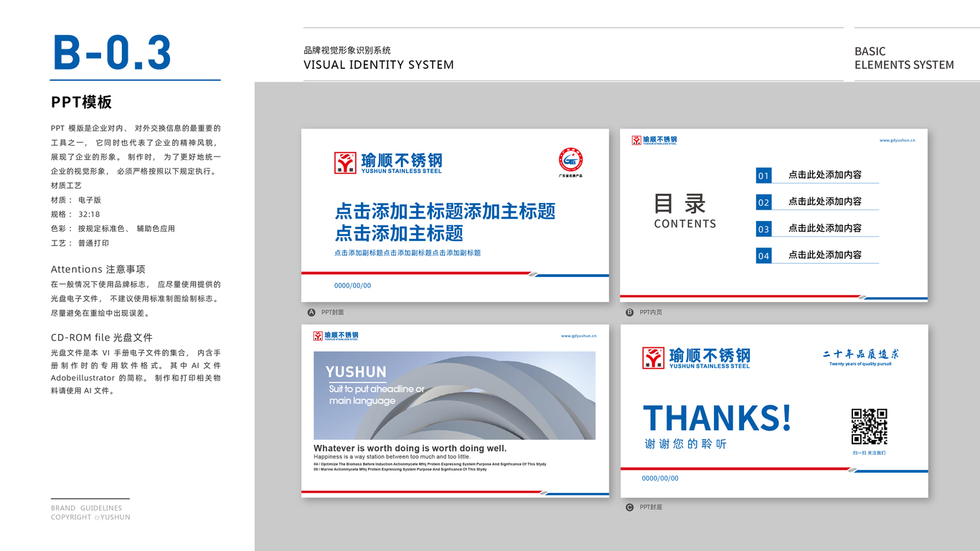The width and height of the screenshot is (980, 551).
Task: Click YUSHUN heading on the image banner
Action: (x=356, y=372)
